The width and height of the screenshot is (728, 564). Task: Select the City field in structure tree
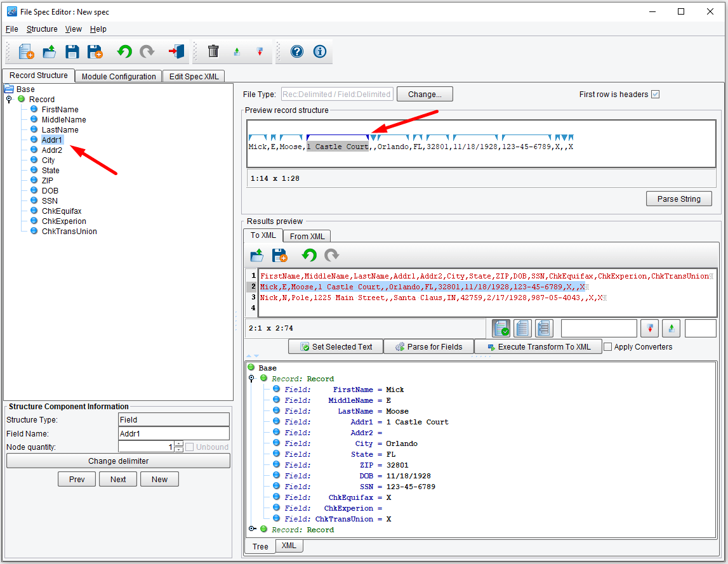tap(48, 160)
